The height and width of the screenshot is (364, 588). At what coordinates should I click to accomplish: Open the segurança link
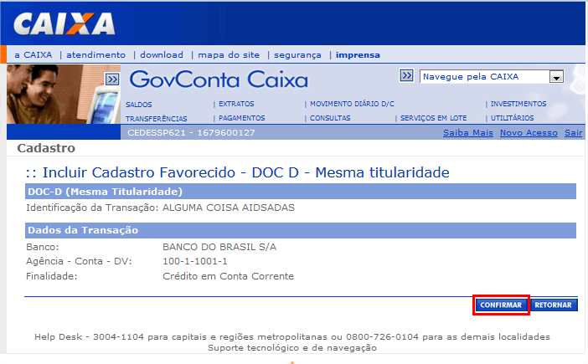pyautogui.click(x=297, y=55)
